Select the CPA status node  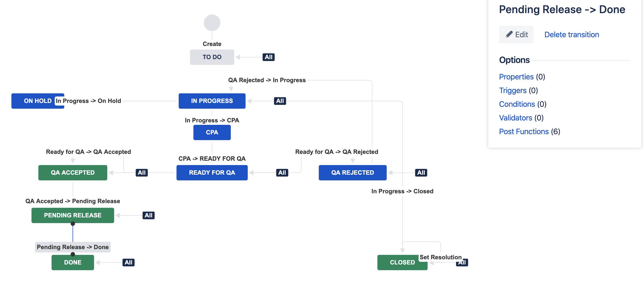point(212,132)
